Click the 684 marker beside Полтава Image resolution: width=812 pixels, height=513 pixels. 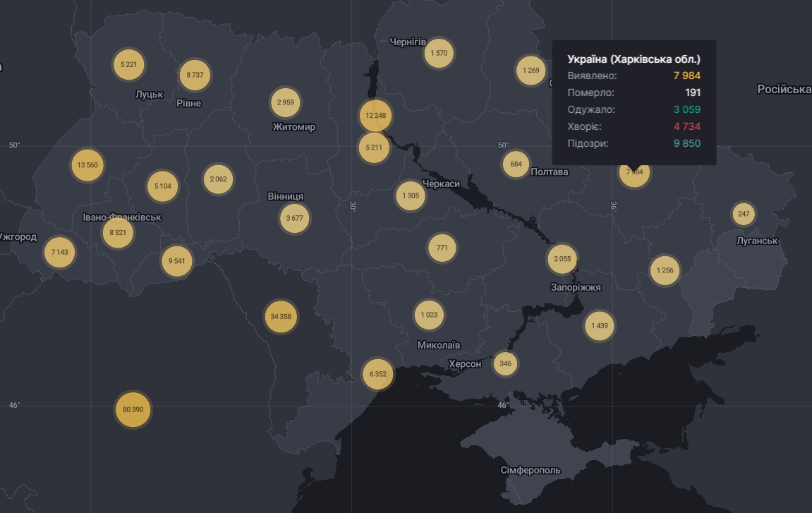[x=516, y=164]
